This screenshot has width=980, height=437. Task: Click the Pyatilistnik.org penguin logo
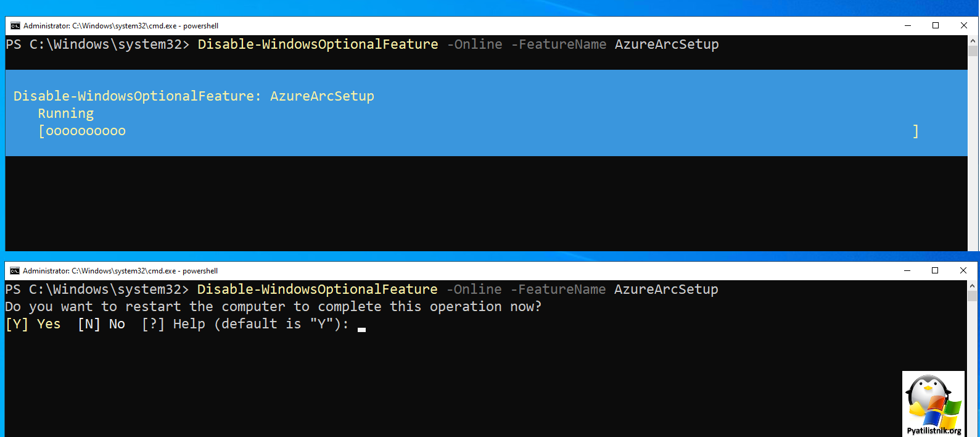(x=933, y=403)
